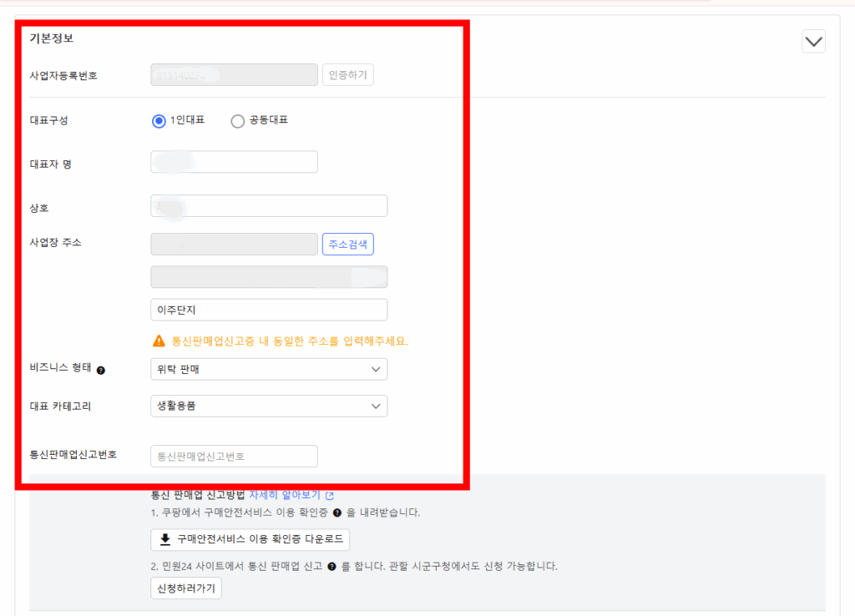Click help icon after 통신 판매업 신고
This screenshot has height=616, width=855.
pyautogui.click(x=331, y=567)
